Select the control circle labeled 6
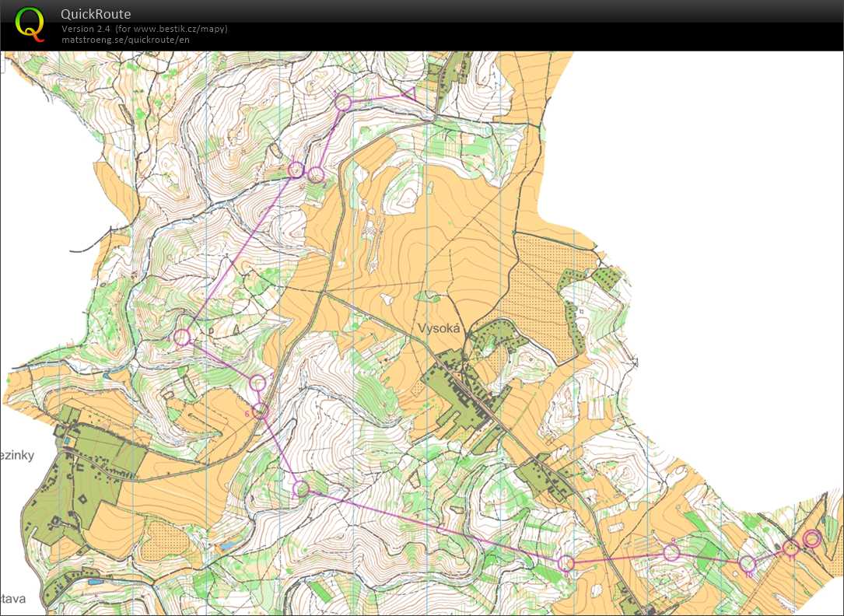Screen dimensions: 844x616 [x=261, y=410]
